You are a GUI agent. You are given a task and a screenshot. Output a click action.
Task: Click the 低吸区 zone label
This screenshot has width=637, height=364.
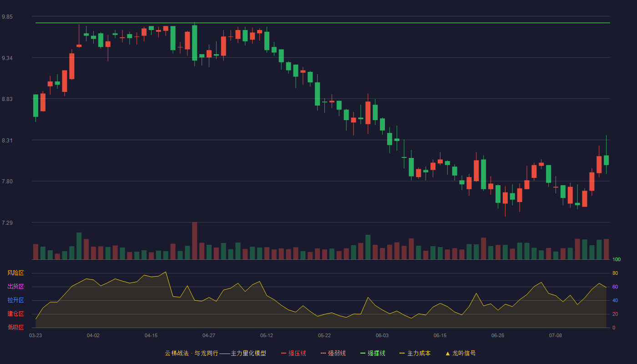pyautogui.click(x=15, y=327)
